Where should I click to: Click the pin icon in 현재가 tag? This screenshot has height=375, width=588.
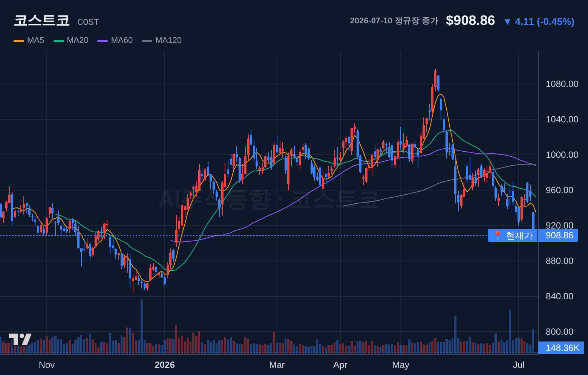coord(498,235)
